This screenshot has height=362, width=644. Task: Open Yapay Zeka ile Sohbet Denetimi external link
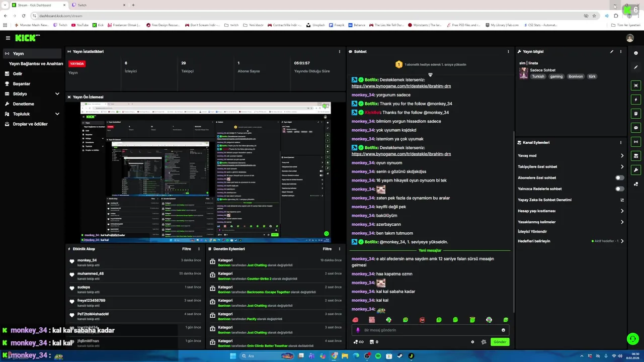[622, 200]
